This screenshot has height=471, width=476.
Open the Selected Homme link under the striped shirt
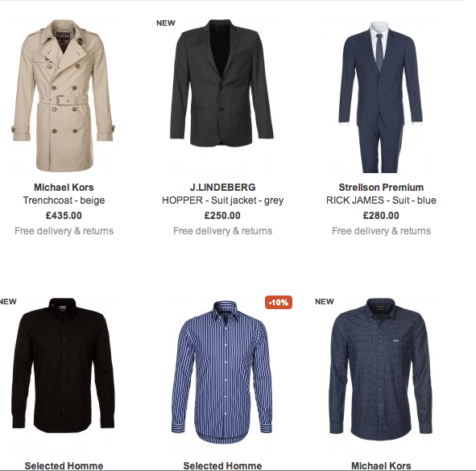pos(222,465)
